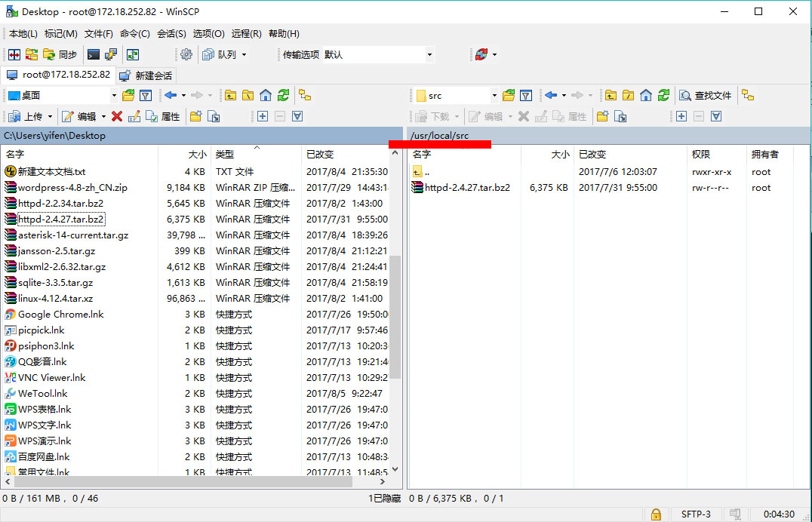Click the red delete X in local toolbar
This screenshot has width=812, height=522.
(x=117, y=116)
